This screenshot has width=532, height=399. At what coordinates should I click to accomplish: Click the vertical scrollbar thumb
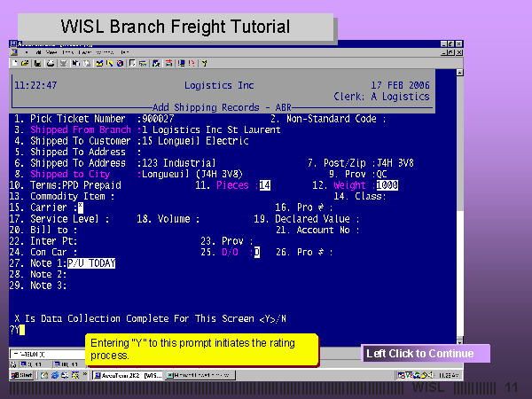point(459,143)
